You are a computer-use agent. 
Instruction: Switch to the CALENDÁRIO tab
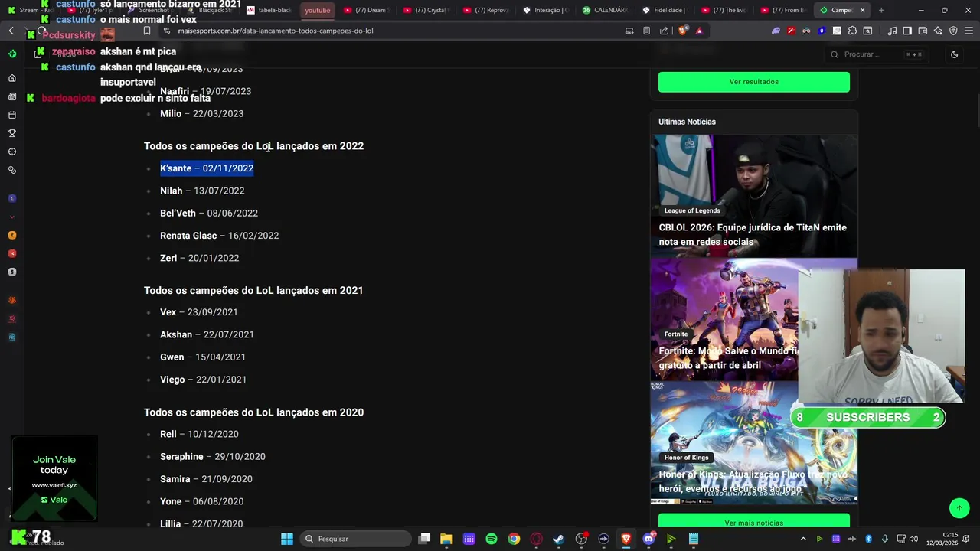(x=604, y=10)
